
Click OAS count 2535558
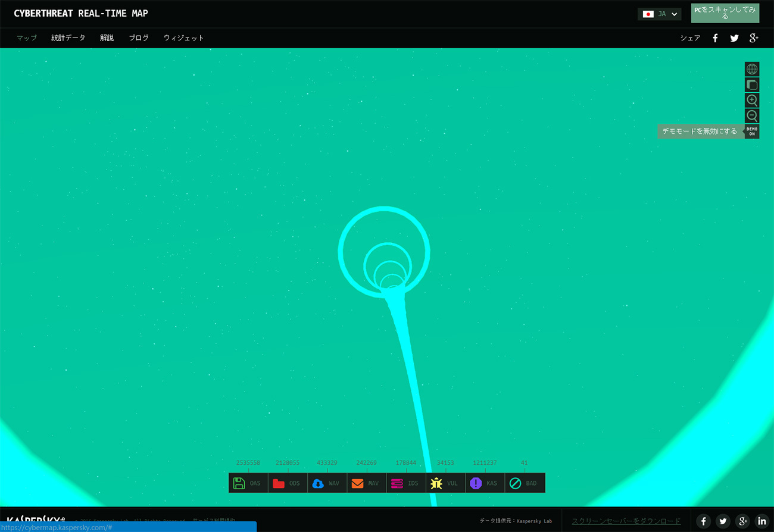coord(248,463)
